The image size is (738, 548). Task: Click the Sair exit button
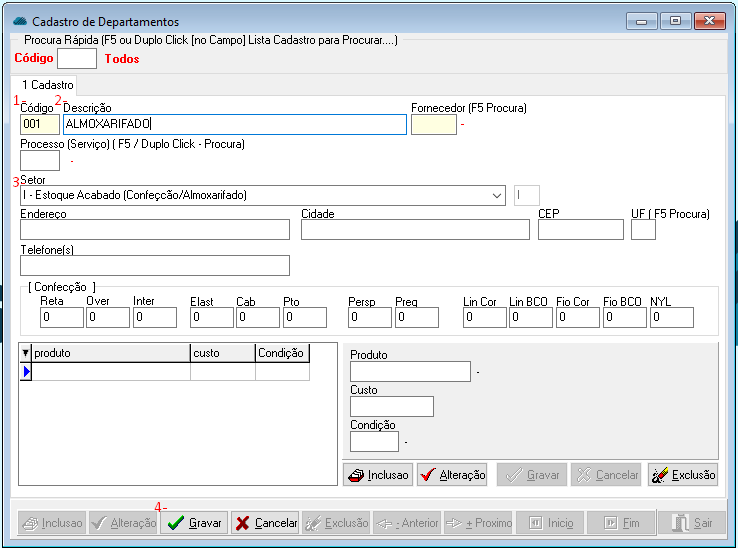692,523
